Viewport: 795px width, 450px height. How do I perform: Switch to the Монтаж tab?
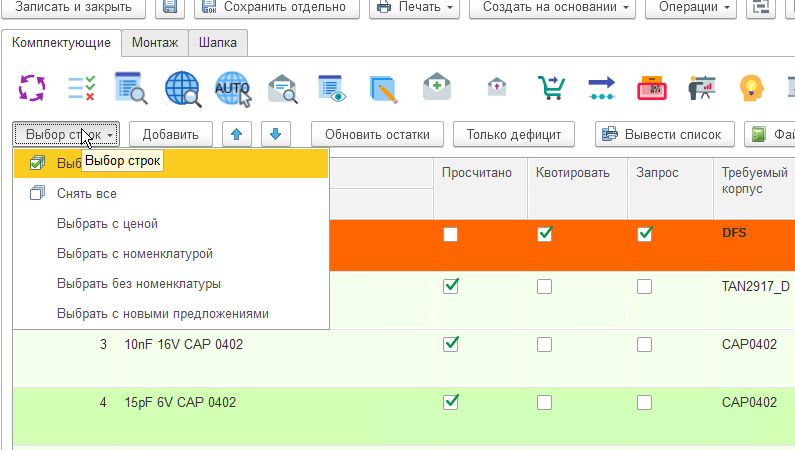pos(154,44)
